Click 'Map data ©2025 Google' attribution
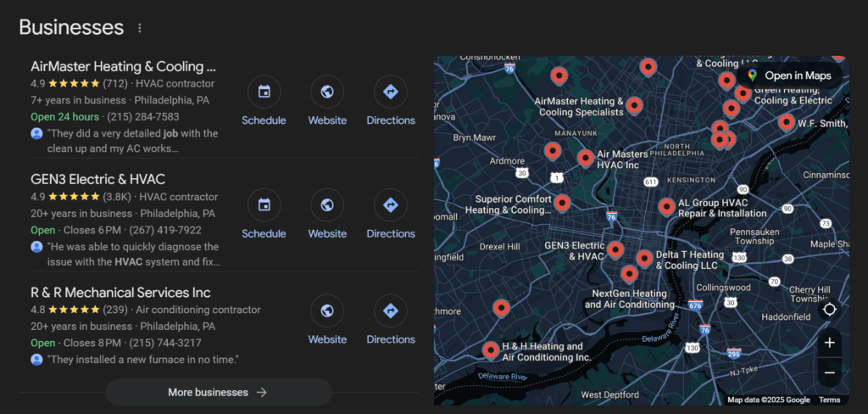This screenshot has height=414, width=868. (768, 400)
